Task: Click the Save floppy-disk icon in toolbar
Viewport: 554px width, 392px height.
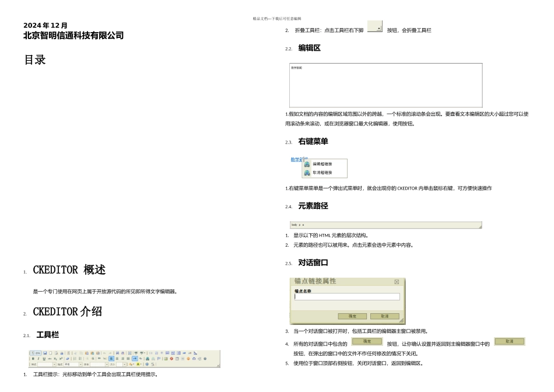Action: pos(45,353)
